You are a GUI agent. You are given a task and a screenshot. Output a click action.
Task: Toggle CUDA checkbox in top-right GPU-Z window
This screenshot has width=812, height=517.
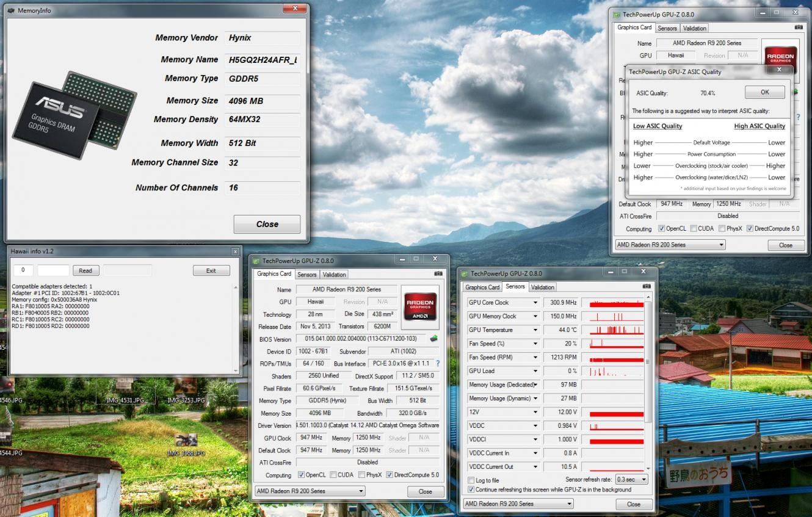[694, 229]
